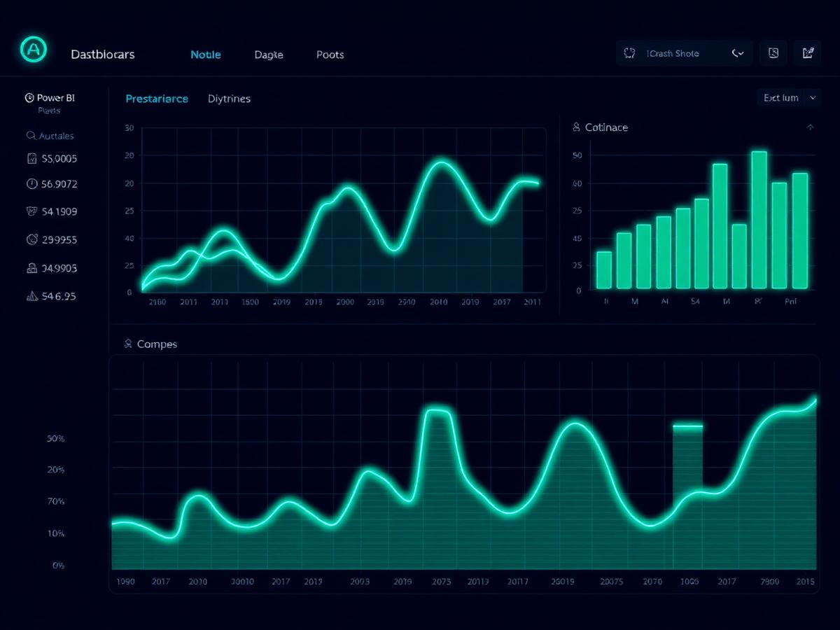The height and width of the screenshot is (630, 840).
Task: Click the Power BI clock icon
Action: point(29,98)
